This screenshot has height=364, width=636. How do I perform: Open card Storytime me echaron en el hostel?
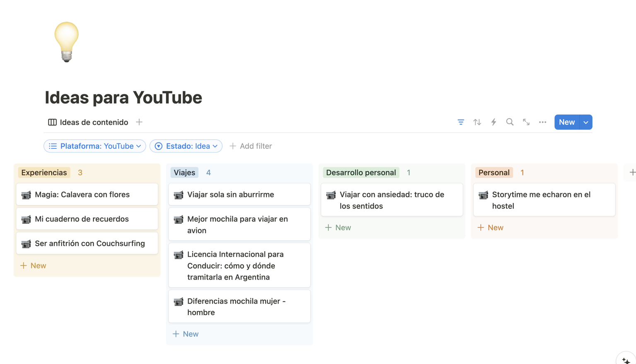click(544, 200)
